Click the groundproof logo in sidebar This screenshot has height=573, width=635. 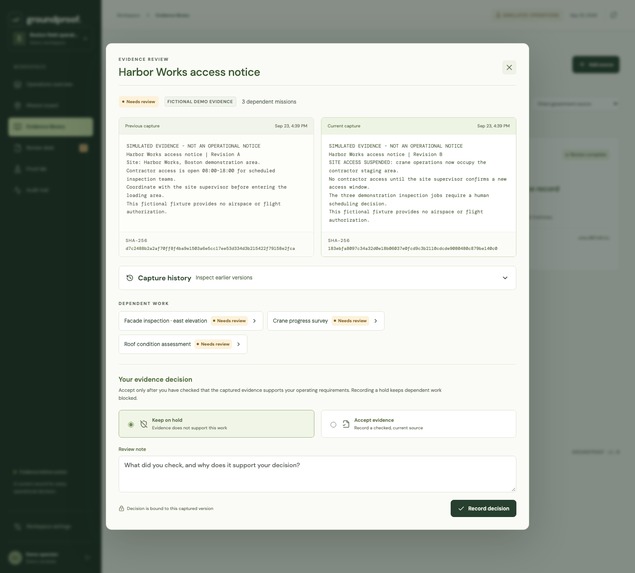click(x=47, y=19)
